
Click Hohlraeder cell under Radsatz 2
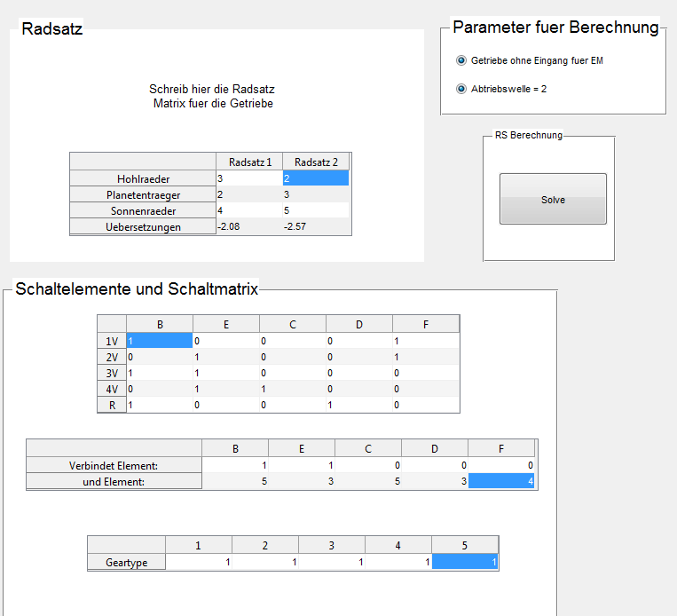315,178
